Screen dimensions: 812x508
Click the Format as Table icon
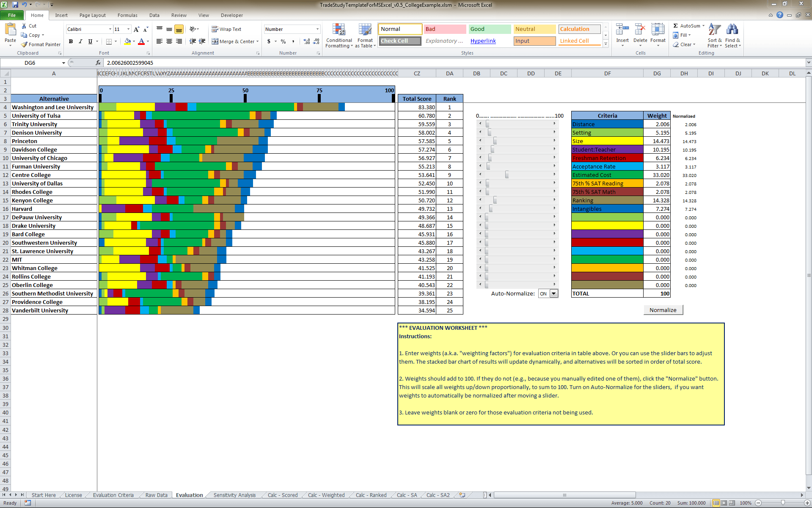coord(365,36)
